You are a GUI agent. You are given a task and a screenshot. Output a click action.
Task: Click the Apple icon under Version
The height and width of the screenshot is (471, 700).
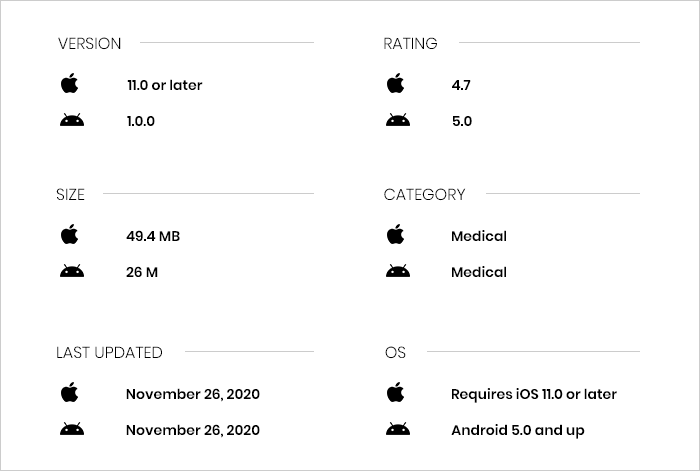[69, 84]
